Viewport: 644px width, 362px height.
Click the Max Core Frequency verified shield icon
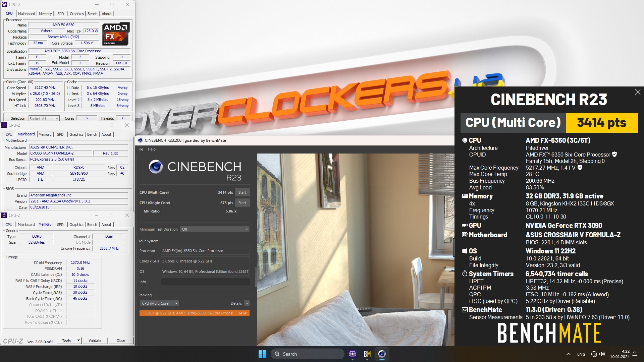coord(580,168)
